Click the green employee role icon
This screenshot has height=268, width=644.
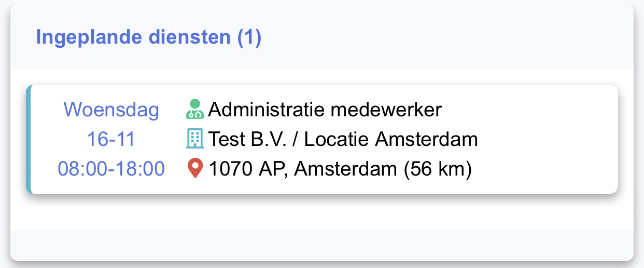(x=195, y=109)
